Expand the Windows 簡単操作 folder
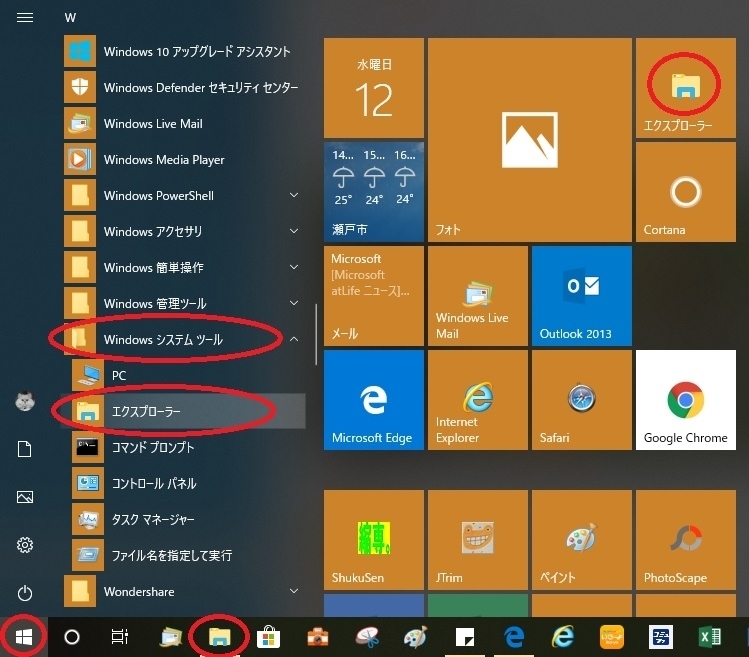The image size is (749, 657). coord(184,268)
